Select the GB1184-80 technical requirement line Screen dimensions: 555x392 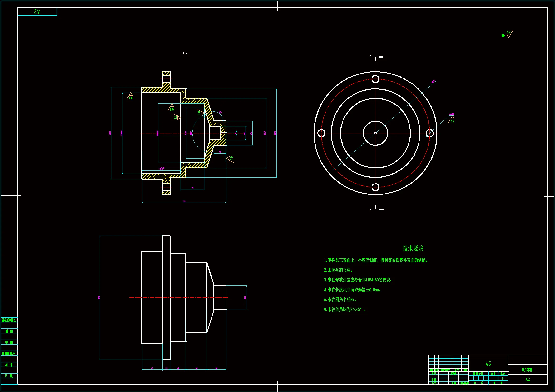pyautogui.click(x=358, y=280)
